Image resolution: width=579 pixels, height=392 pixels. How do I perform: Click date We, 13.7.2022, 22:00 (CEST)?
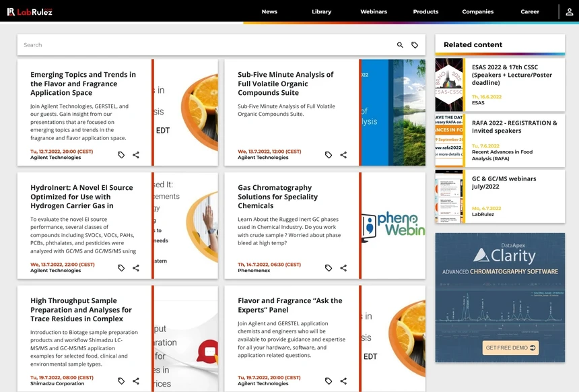63,265
